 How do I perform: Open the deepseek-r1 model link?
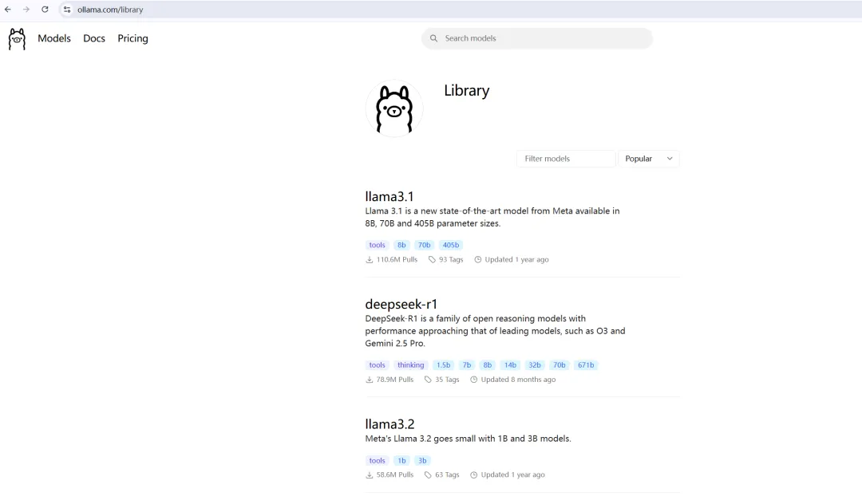(x=401, y=304)
